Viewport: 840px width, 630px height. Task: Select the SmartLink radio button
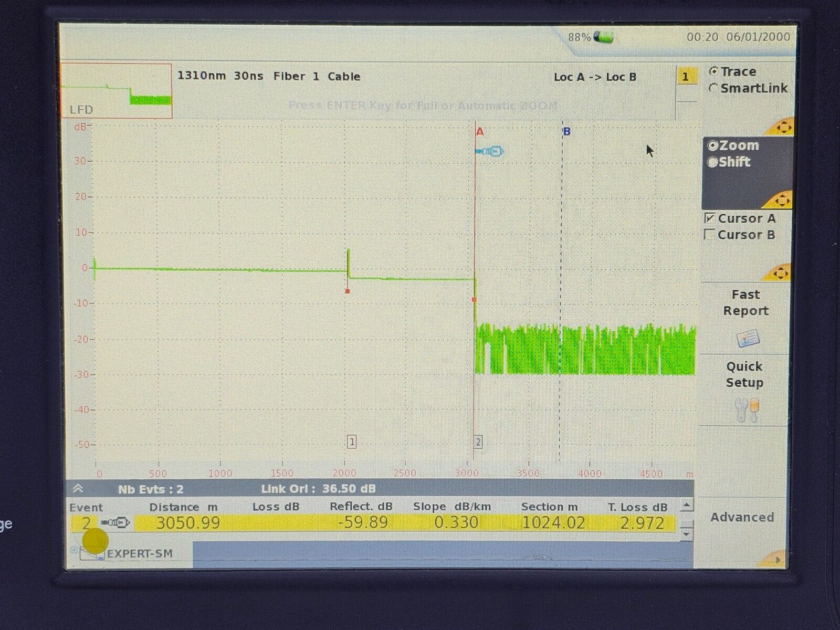point(713,88)
